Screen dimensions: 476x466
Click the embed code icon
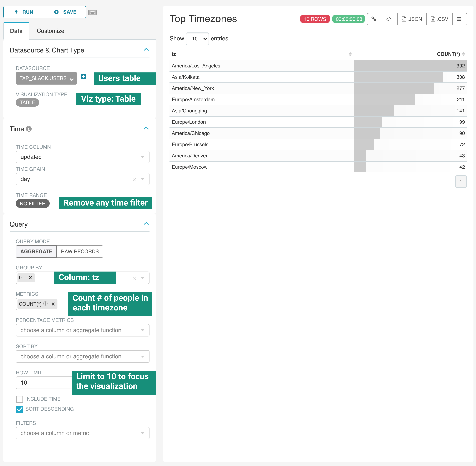pyautogui.click(x=389, y=19)
